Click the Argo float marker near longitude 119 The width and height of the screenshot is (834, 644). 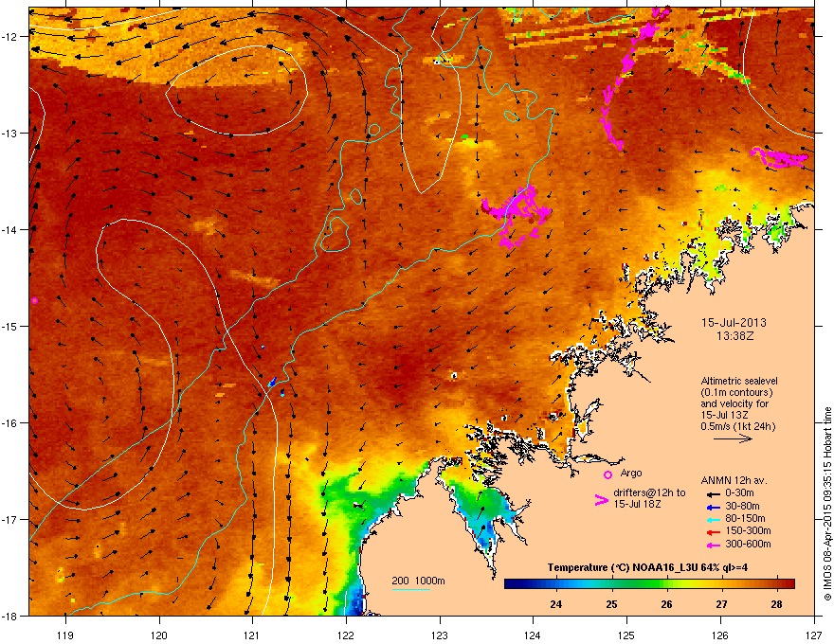[34, 301]
